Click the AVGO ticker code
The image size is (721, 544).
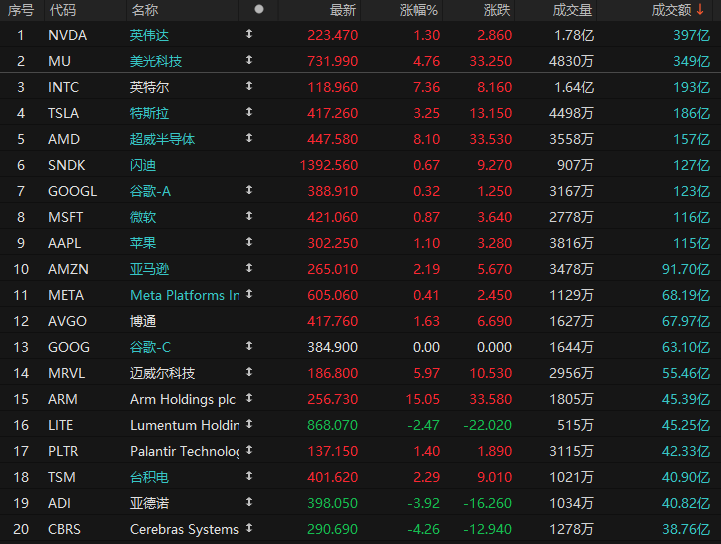68,321
